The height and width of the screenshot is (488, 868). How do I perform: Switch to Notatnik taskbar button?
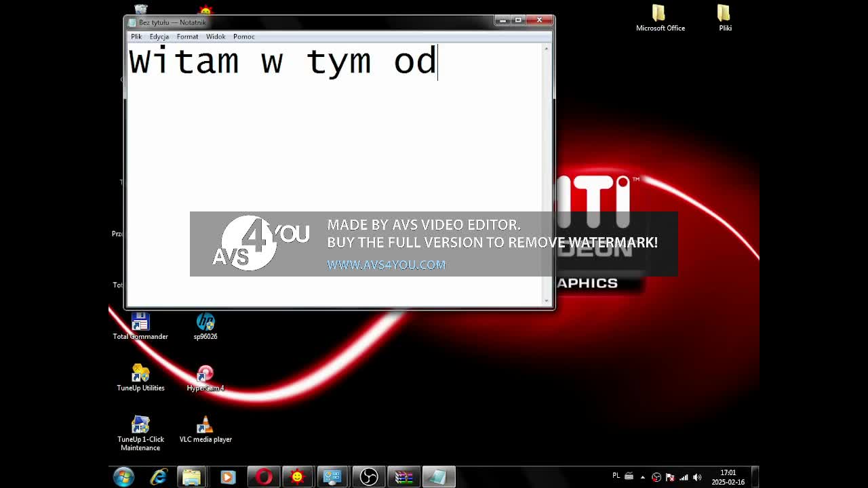click(x=438, y=477)
